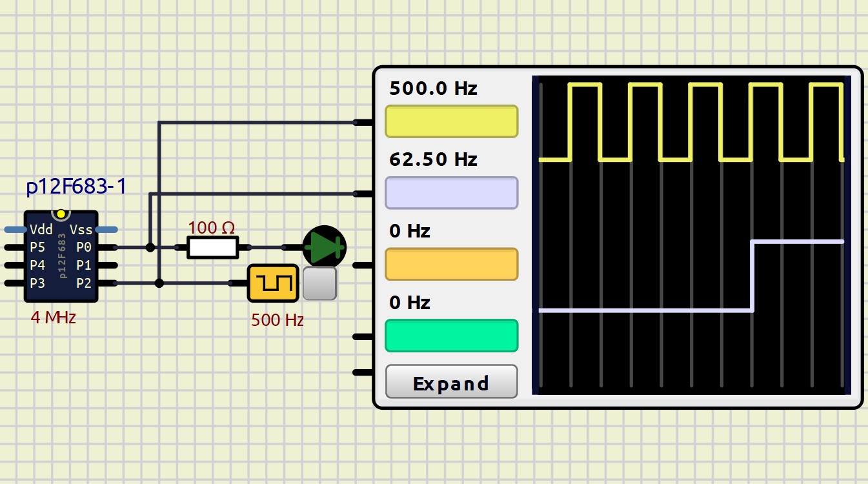Click the Vdd pin of the chip
Screen dimensions: 868x484
click(14, 229)
